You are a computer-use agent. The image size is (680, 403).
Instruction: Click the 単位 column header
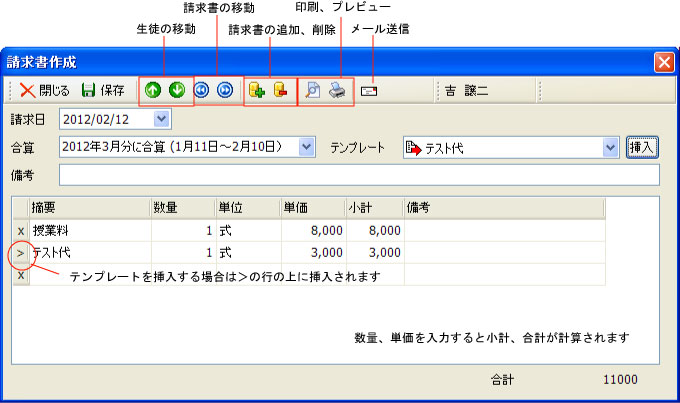click(248, 208)
